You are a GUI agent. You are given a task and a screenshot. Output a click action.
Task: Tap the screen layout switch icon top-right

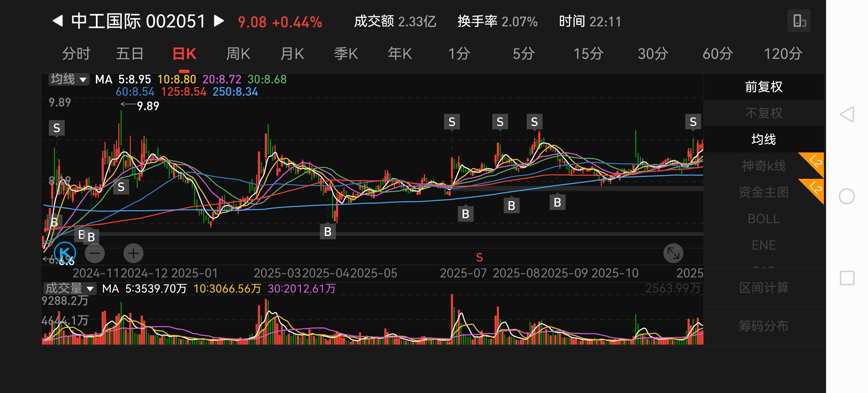click(799, 21)
